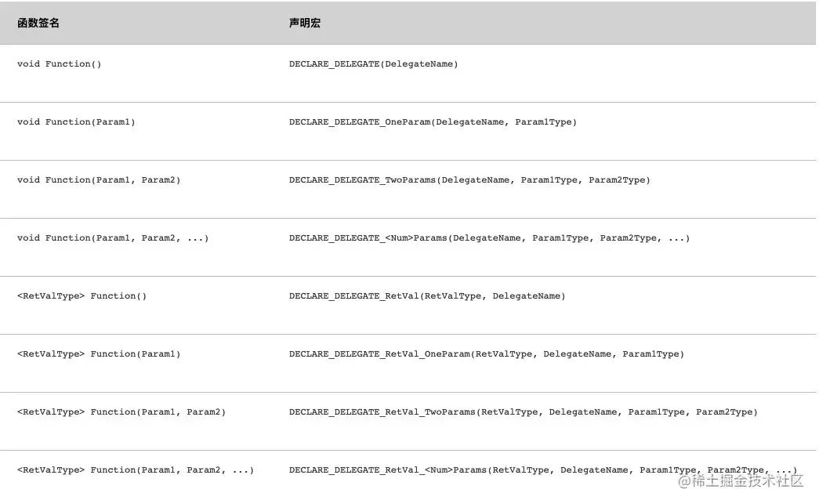Click the gray table header row
819x504 pixels.
pos(408,23)
